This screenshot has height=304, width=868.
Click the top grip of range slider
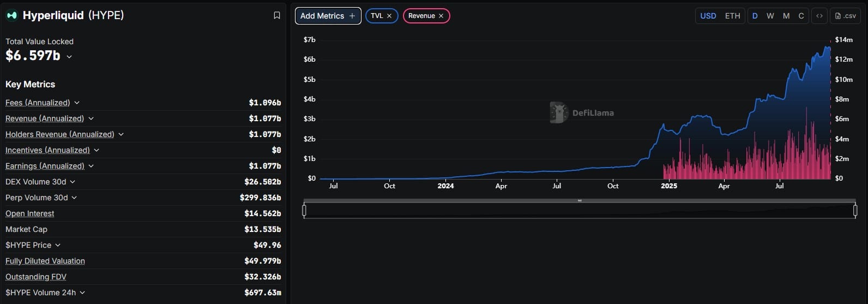(580, 200)
